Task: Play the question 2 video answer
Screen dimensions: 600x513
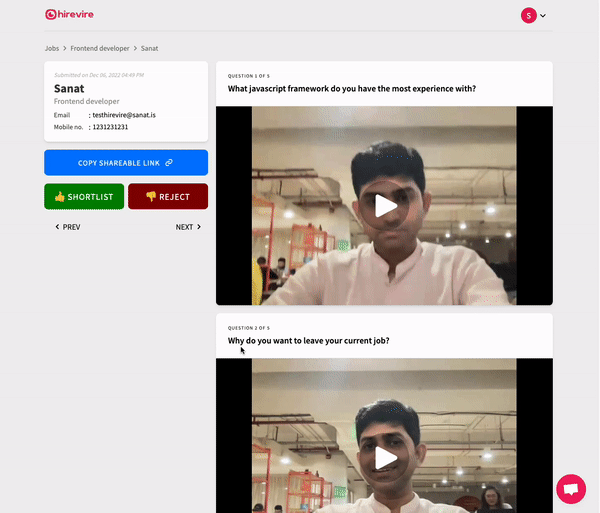Action: click(x=384, y=457)
